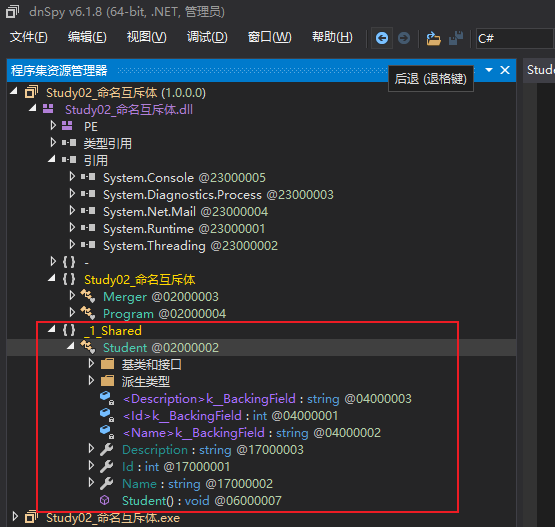Collapse the _1_Shared namespace node

52,329
